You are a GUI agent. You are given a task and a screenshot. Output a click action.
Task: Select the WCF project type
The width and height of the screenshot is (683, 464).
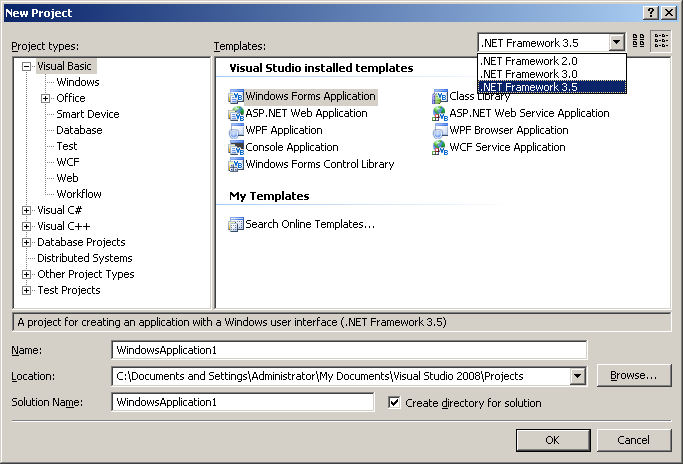(68, 162)
